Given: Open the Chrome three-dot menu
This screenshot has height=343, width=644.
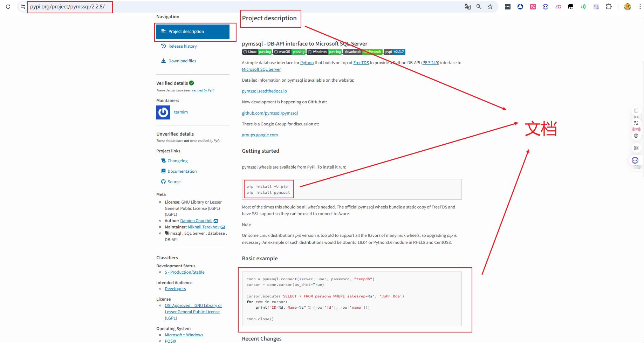Looking at the screenshot, I should [640, 7].
